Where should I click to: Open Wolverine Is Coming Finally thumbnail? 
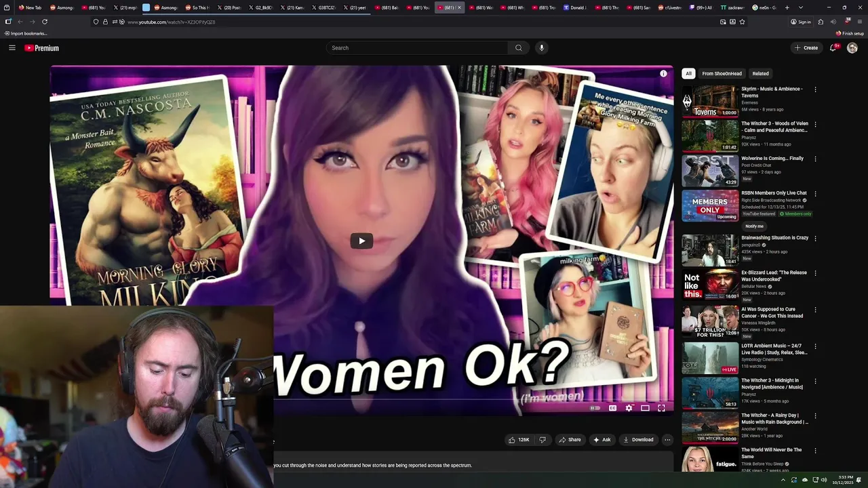pyautogui.click(x=710, y=170)
